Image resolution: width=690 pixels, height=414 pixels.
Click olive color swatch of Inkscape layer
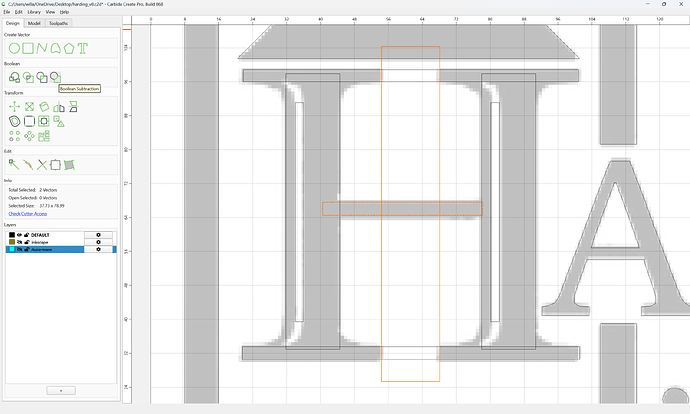click(x=12, y=242)
